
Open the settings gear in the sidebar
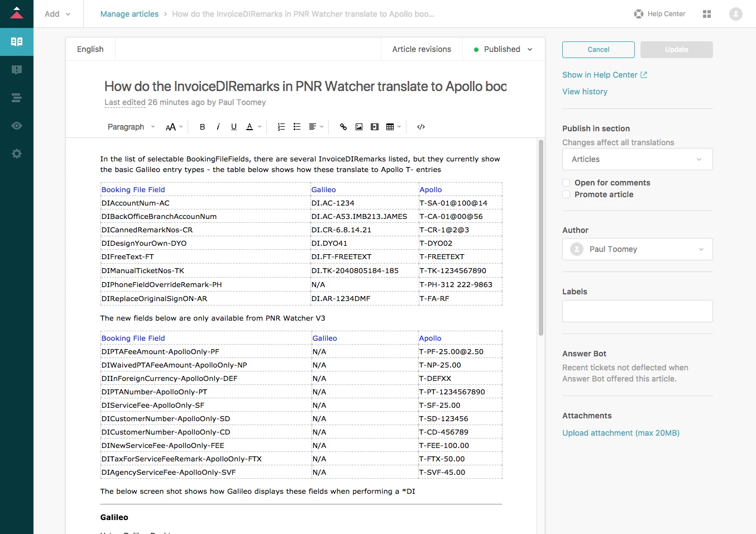point(17,154)
